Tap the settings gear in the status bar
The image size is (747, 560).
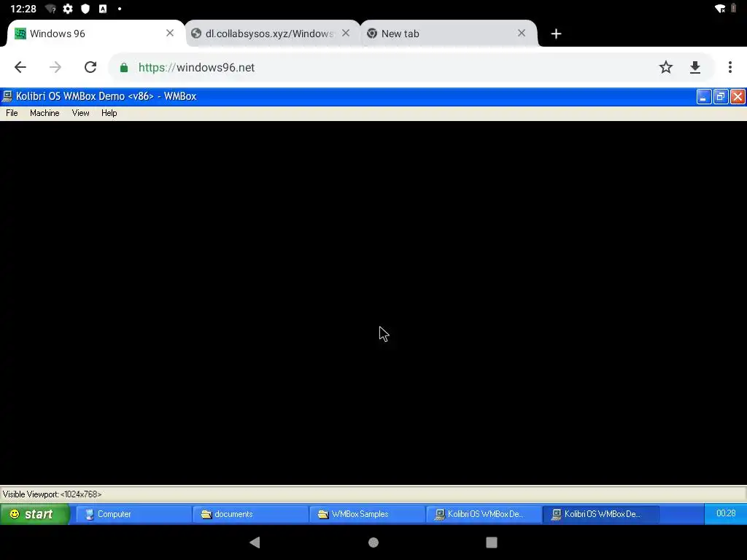(x=68, y=9)
